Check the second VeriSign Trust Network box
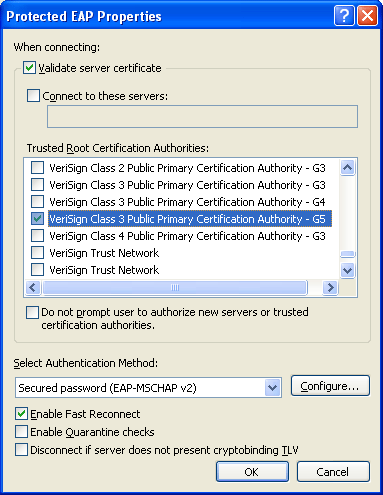 [x=37, y=270]
